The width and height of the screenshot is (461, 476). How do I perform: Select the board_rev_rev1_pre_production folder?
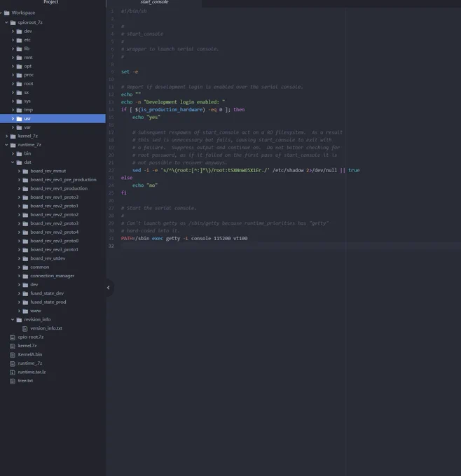click(63, 180)
